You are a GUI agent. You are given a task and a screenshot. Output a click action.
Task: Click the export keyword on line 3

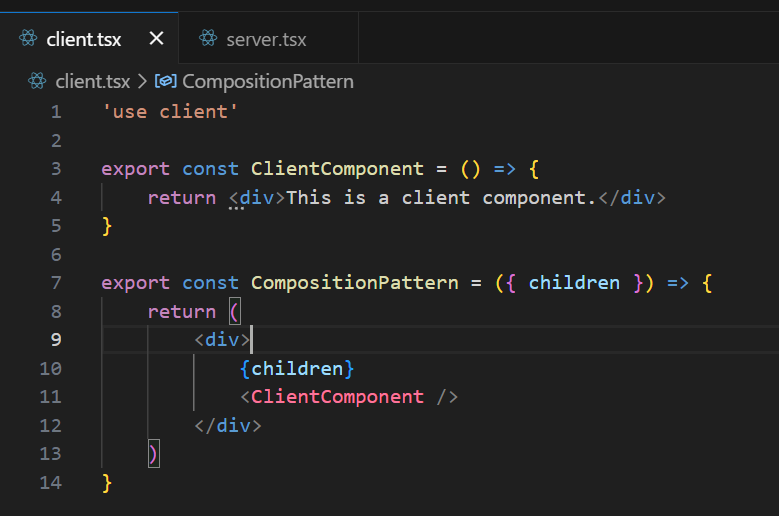tap(136, 169)
